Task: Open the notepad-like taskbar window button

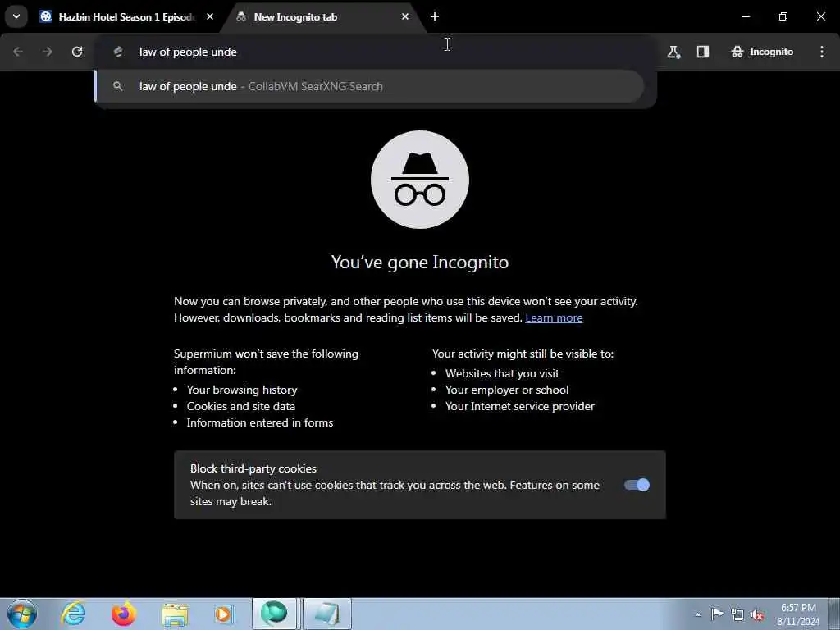Action: (326, 614)
